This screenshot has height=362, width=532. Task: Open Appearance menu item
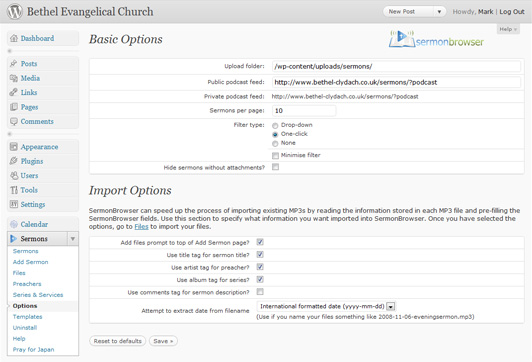39,147
